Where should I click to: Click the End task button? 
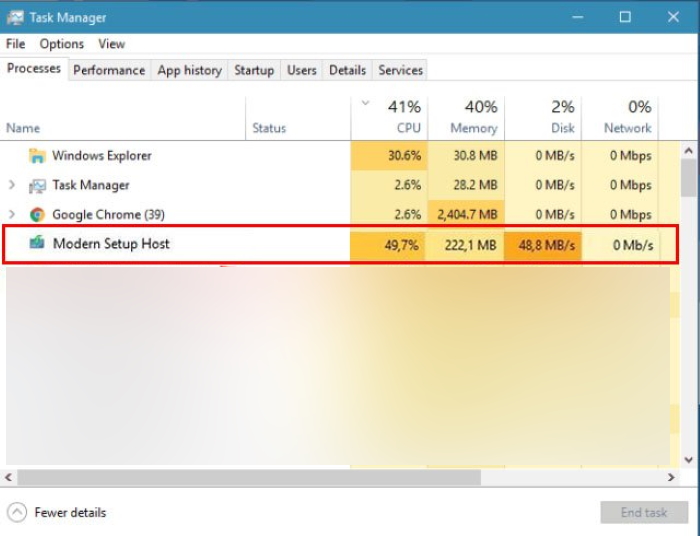(644, 512)
